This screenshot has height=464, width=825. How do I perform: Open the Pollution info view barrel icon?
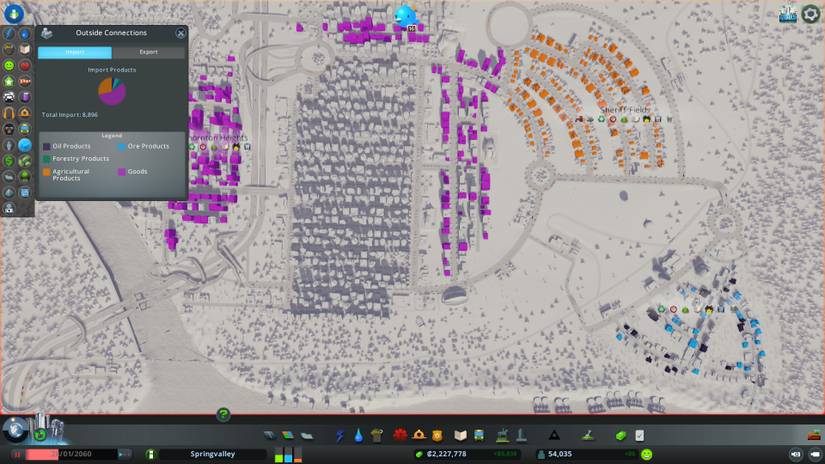click(25, 97)
